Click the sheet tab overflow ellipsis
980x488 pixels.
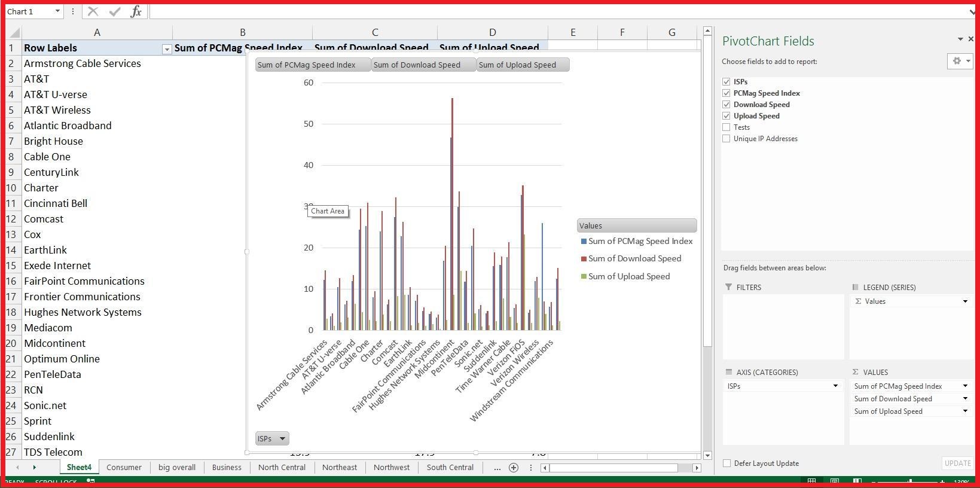[497, 468]
